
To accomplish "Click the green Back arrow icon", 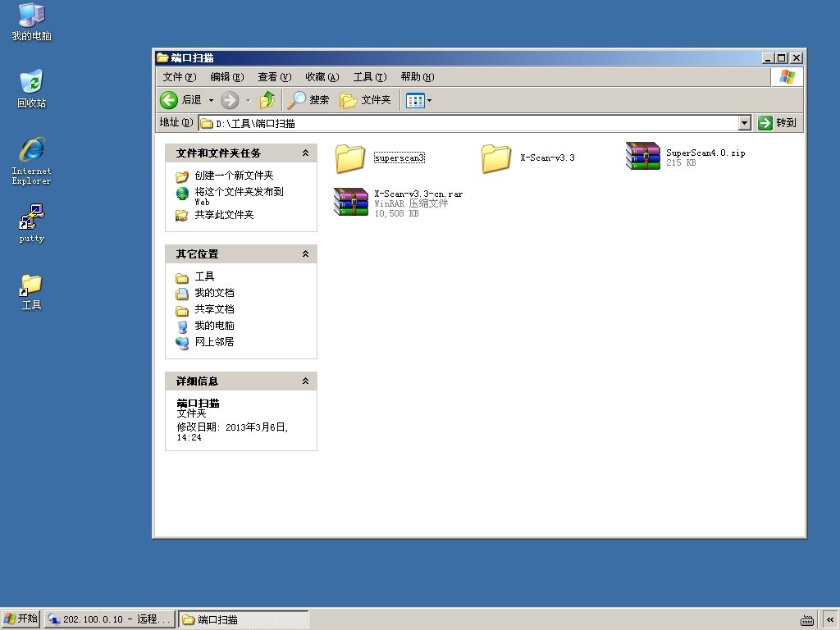I will point(169,100).
